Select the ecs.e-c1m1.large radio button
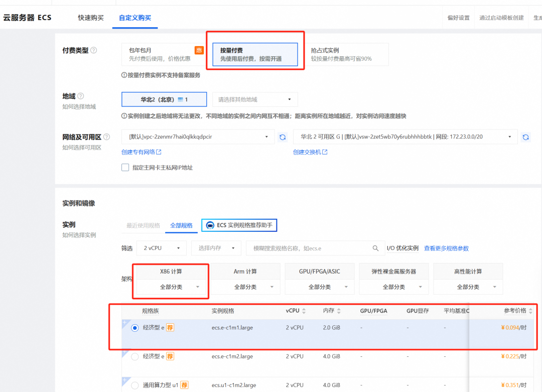The height and width of the screenshot is (392, 542). coord(135,328)
